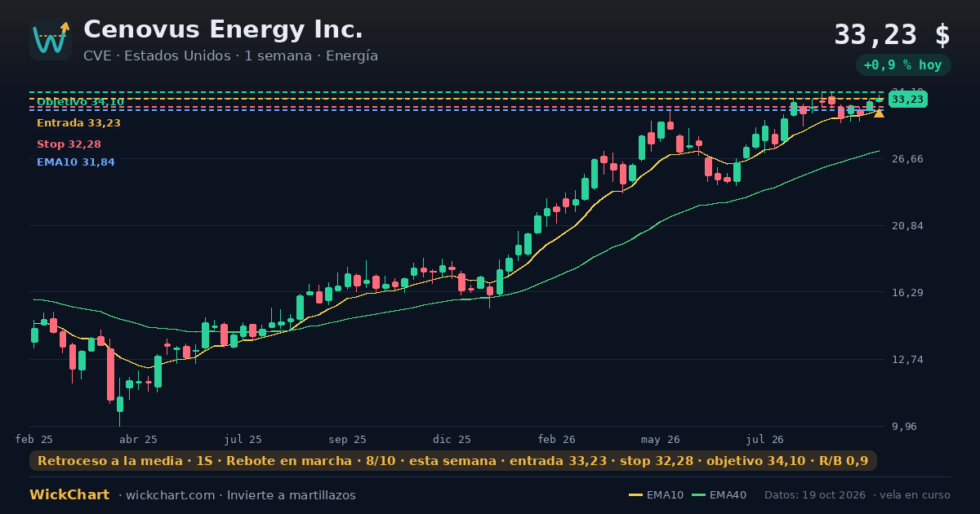
Task: Click the WickChart logo icon
Action: (51, 39)
